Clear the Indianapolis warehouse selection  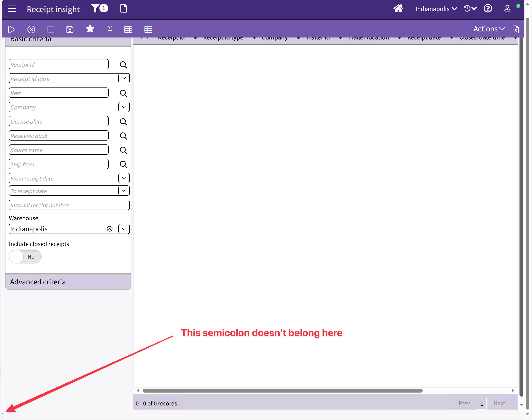click(x=110, y=229)
